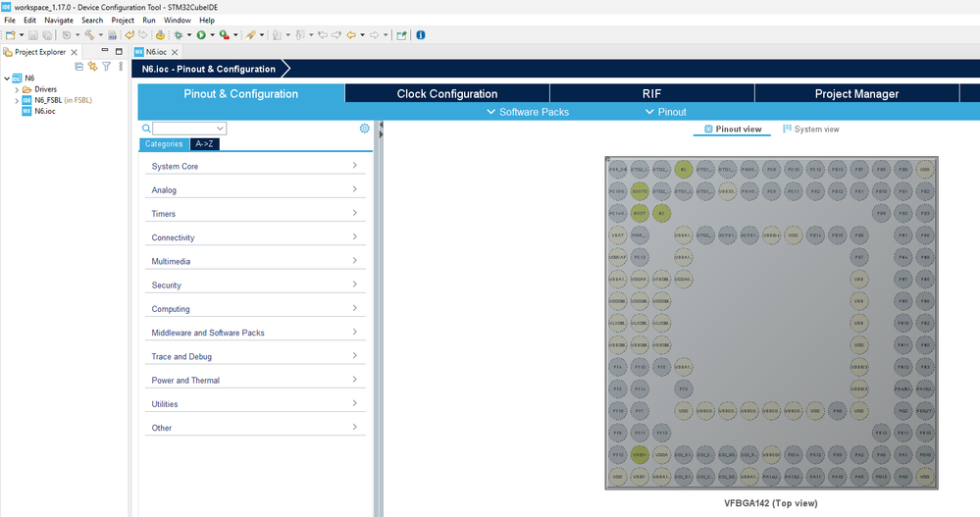Open the dropdown arrow next to Run icon
Image resolution: width=980 pixels, height=517 pixels.
[x=212, y=35]
